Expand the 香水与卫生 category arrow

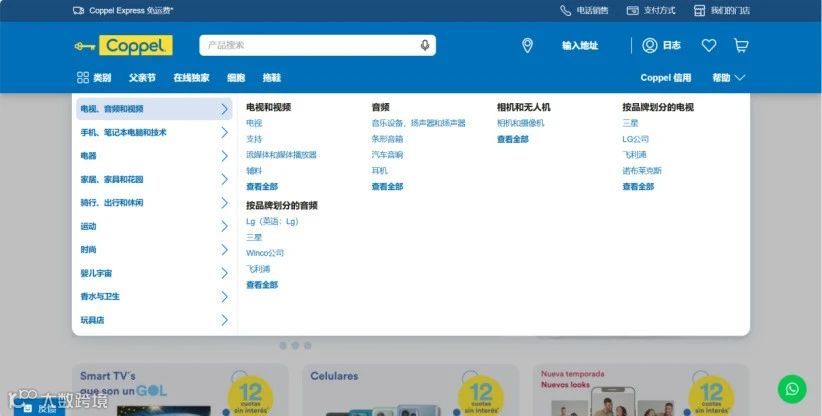[x=224, y=297]
